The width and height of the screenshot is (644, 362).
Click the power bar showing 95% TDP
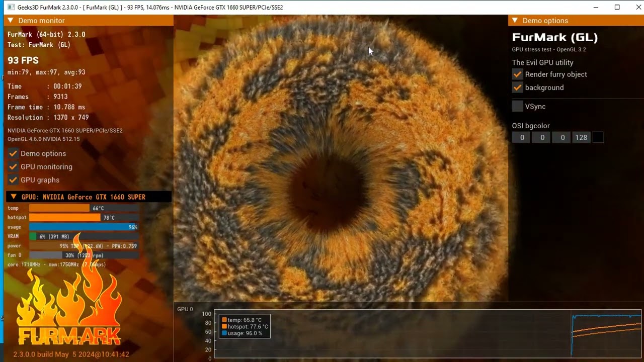84,246
